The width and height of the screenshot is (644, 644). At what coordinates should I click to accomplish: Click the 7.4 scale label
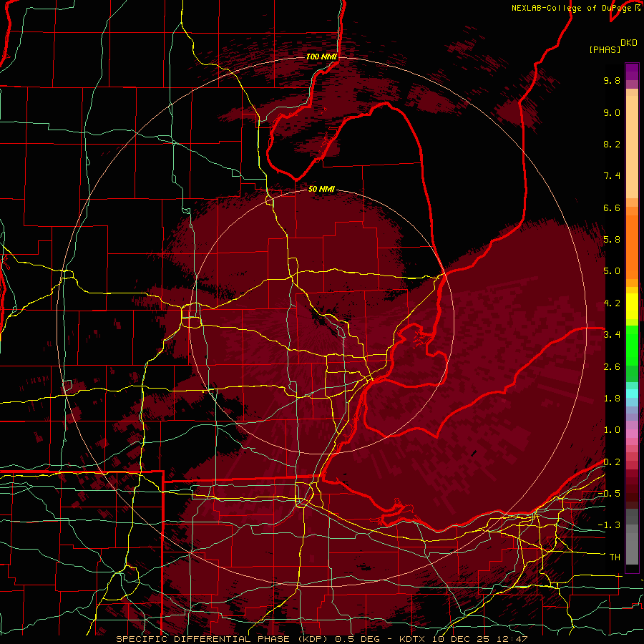coord(612,176)
